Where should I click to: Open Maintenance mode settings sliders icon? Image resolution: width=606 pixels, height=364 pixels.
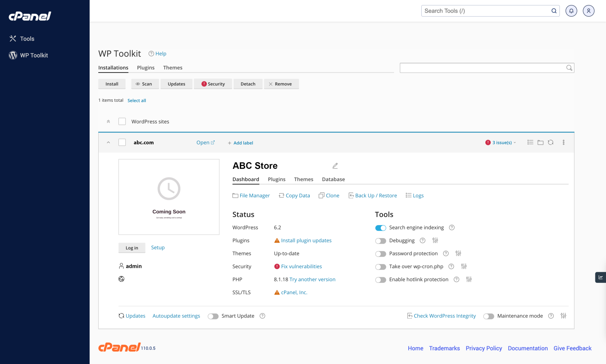(x=563, y=316)
